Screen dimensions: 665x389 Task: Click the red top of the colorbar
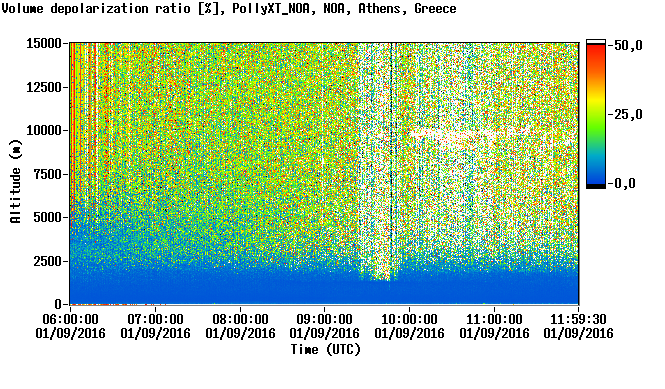[x=596, y=51]
